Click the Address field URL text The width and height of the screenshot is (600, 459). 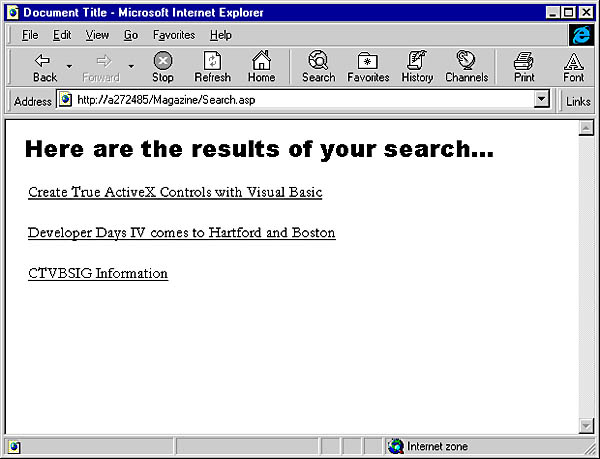(x=166, y=100)
